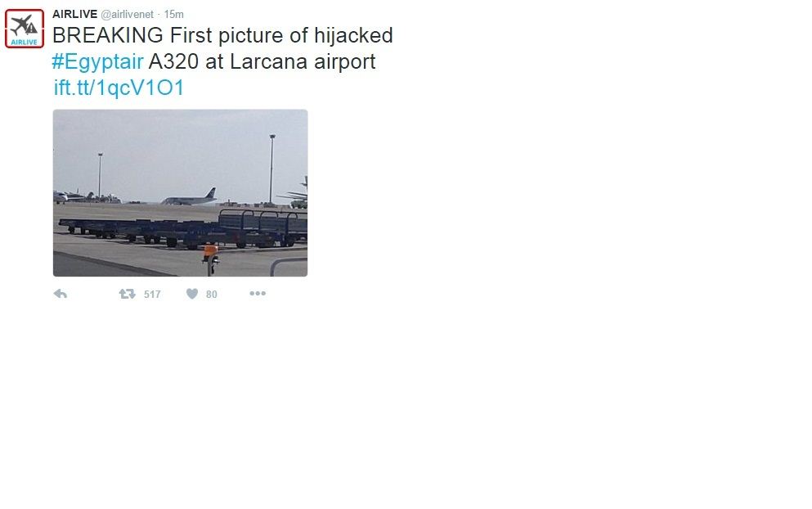
Task: Click the 'A320 at Larcana airport' text
Action: [262, 61]
